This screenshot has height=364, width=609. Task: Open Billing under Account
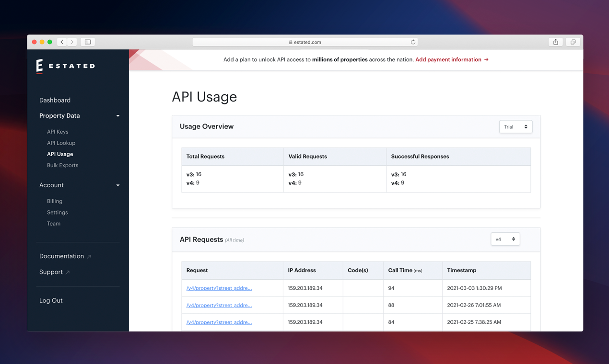click(x=55, y=201)
